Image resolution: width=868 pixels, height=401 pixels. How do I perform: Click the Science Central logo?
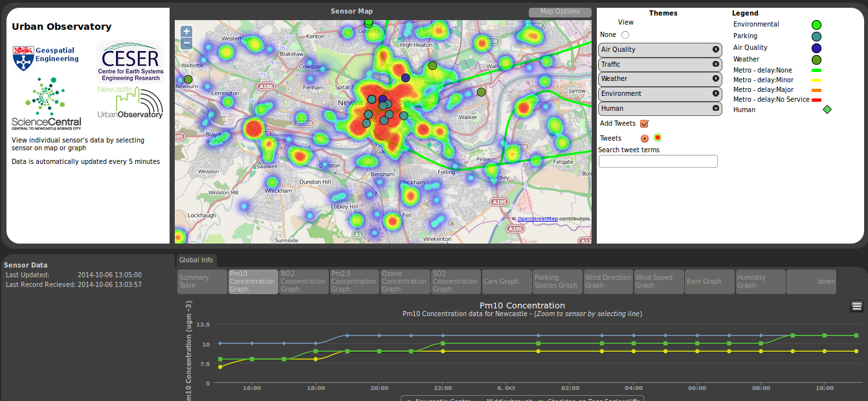pyautogui.click(x=46, y=104)
